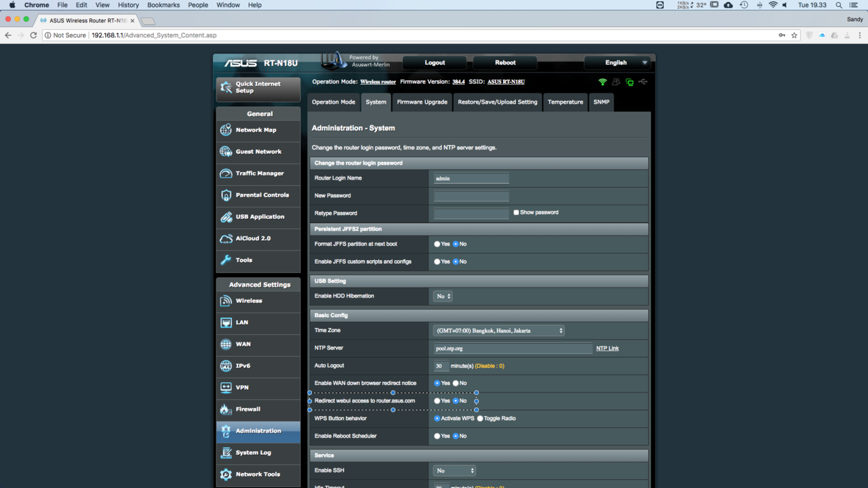Click the Guest Network icon

(x=226, y=152)
